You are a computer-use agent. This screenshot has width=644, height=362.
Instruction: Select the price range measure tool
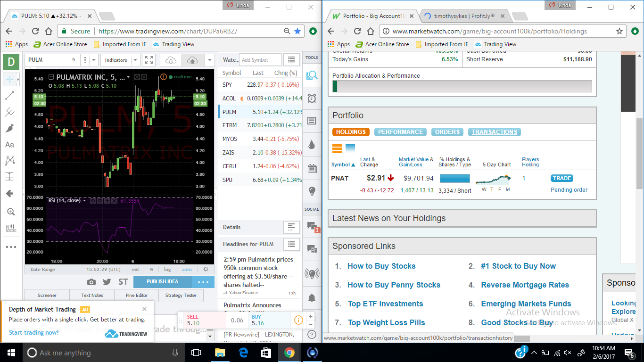tap(9, 177)
